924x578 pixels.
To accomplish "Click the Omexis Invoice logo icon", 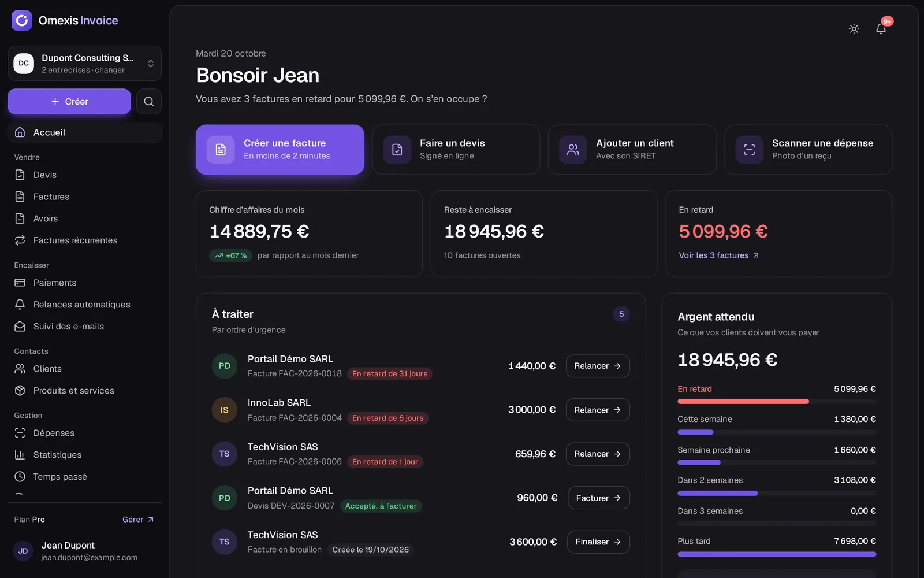I will [22, 21].
